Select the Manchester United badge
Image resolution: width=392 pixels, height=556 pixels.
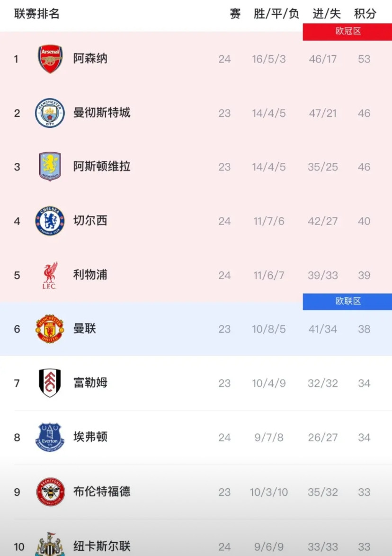(x=49, y=329)
